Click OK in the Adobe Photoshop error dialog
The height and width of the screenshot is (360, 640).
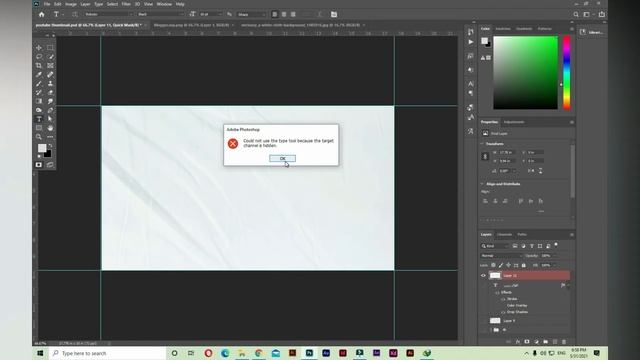282,158
